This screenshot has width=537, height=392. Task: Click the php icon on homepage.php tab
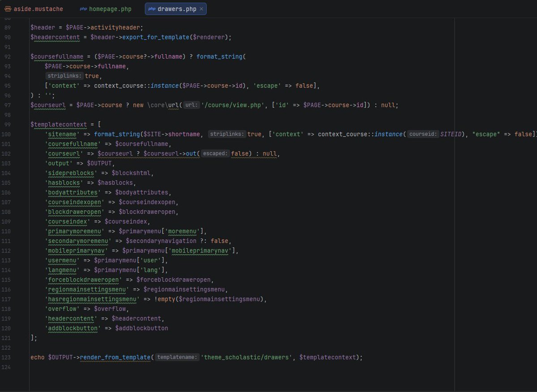point(84,9)
